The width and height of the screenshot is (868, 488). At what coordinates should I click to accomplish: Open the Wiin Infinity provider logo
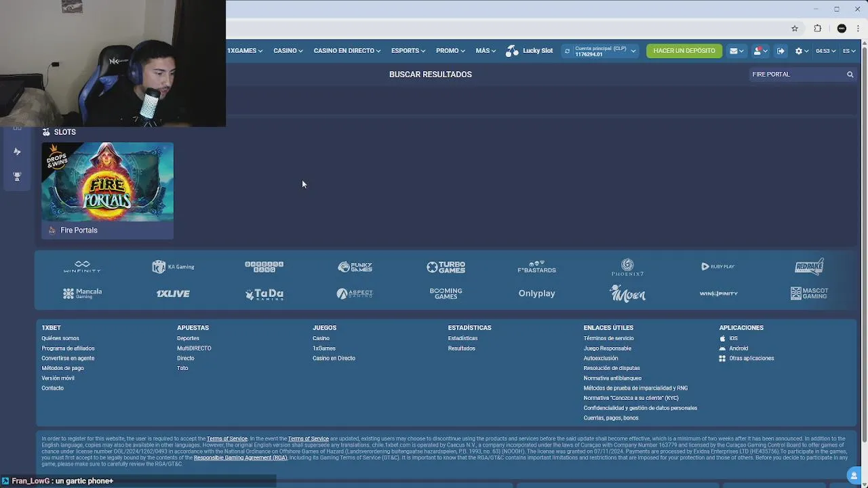click(718, 293)
